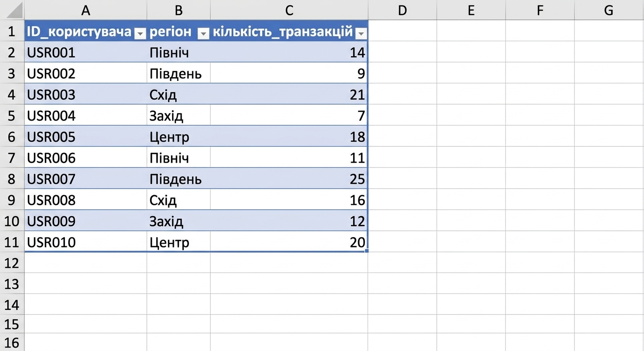Click the table resize handle below 20
The image size is (644, 351).
(367, 250)
